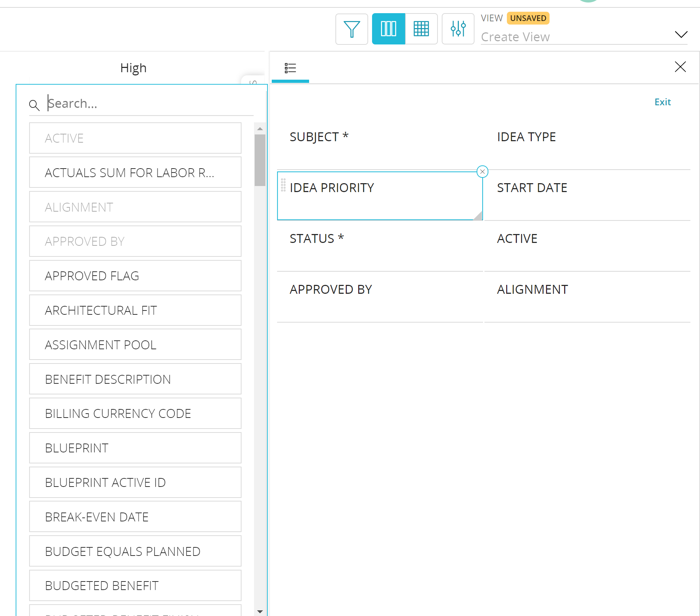The height and width of the screenshot is (616, 700).
Task: Click the field list scrollbar thumb
Action: coord(260,160)
